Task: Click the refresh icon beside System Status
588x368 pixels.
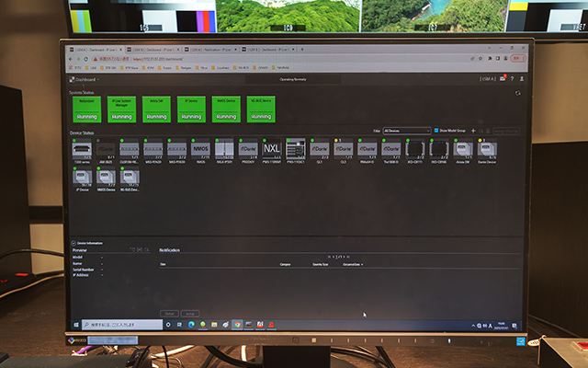Action: 518,93
